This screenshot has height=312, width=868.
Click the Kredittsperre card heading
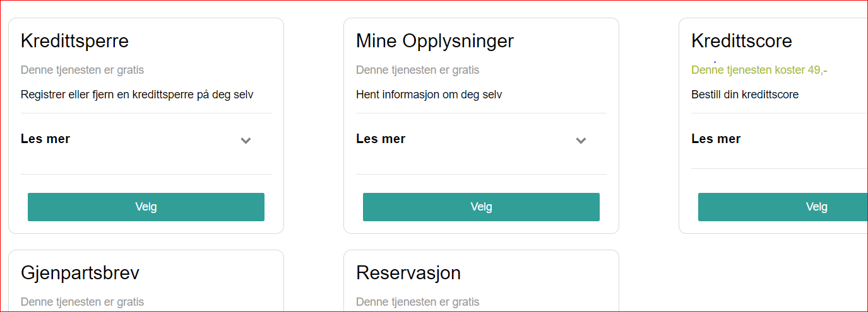click(74, 41)
